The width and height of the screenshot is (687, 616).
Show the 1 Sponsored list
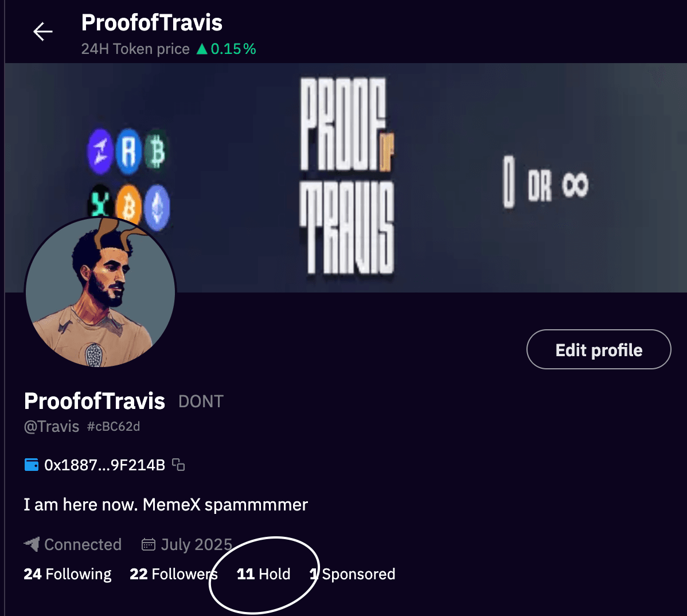click(353, 574)
